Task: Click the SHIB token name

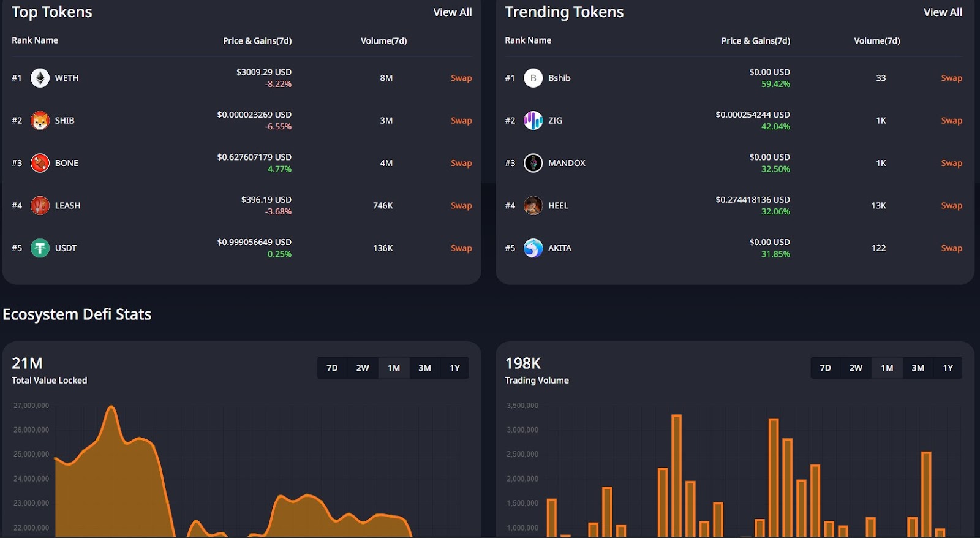Action: click(x=64, y=121)
